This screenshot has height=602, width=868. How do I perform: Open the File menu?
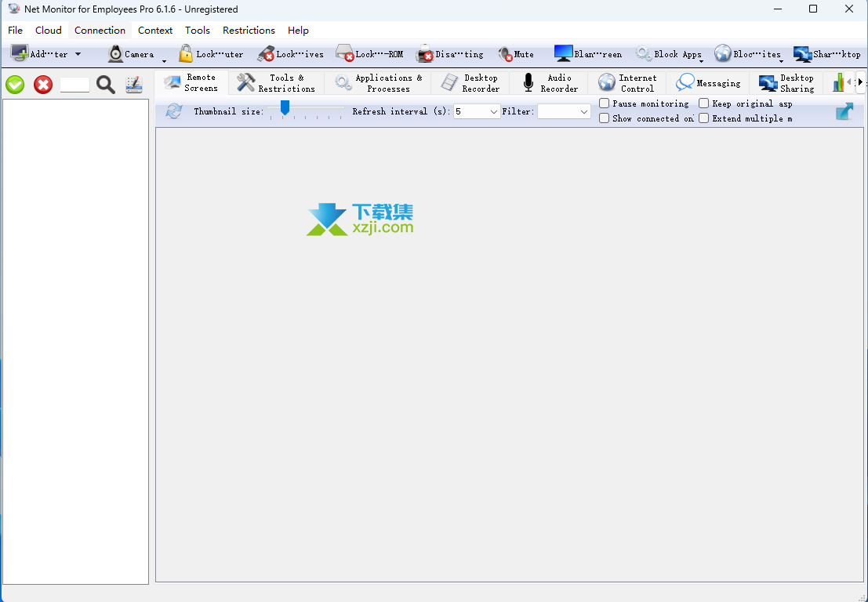[x=16, y=31]
